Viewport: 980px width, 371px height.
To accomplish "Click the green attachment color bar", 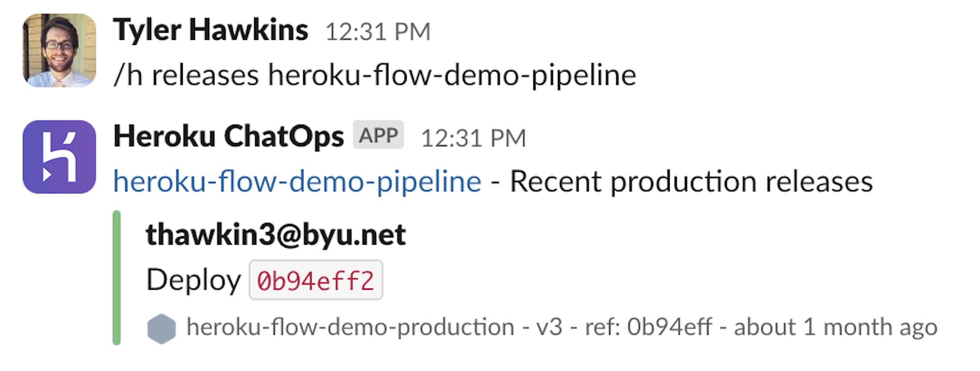I will (x=117, y=277).
